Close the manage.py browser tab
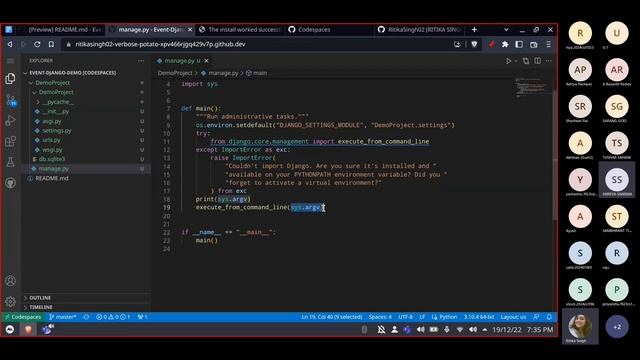The image size is (640, 360). coord(190,29)
